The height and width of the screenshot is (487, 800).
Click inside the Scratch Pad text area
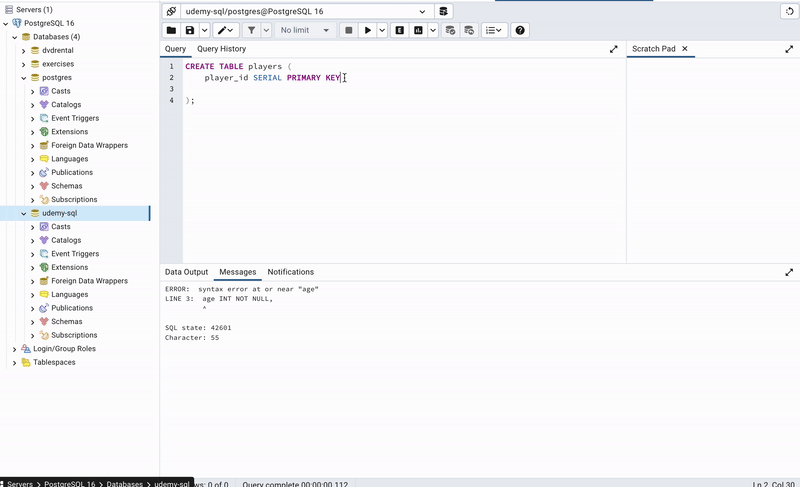[713, 161]
